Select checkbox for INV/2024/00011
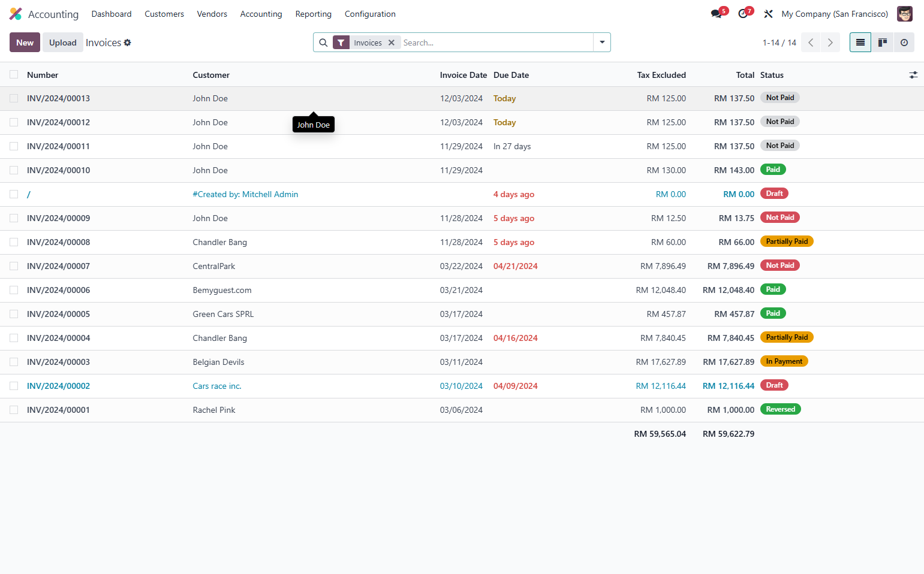 pyautogui.click(x=14, y=146)
